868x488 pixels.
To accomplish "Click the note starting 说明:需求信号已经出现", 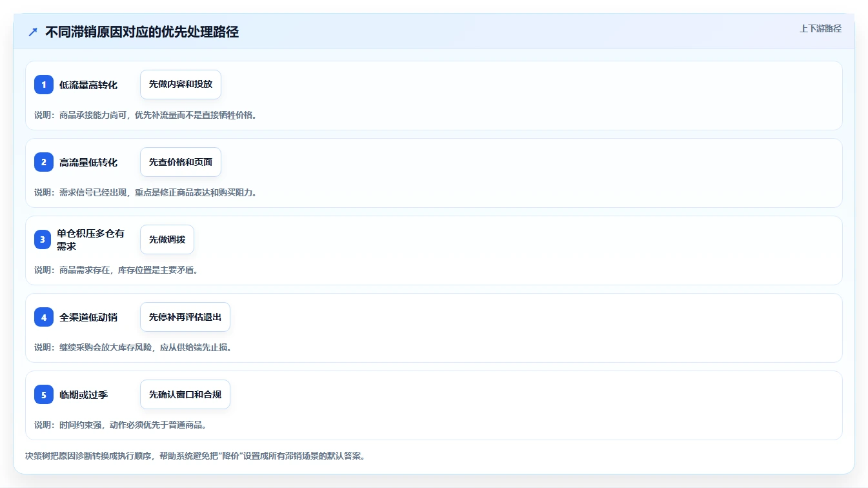I will pos(145,192).
